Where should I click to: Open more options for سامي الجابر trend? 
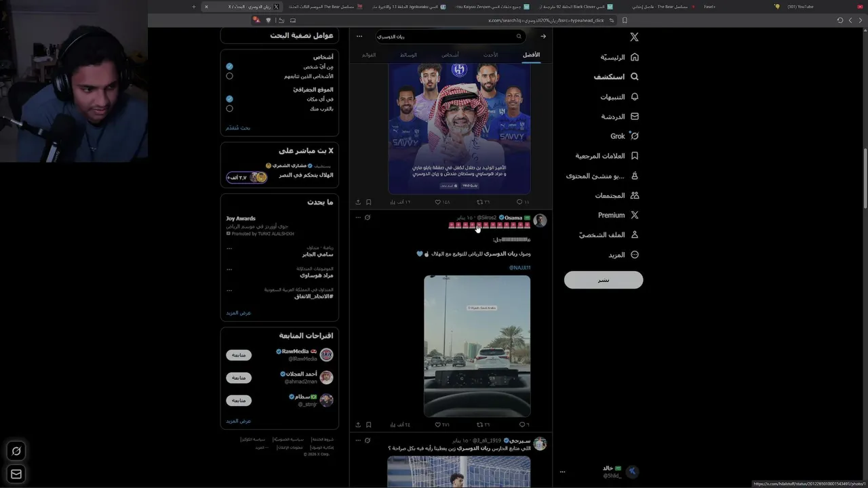pyautogui.click(x=229, y=249)
